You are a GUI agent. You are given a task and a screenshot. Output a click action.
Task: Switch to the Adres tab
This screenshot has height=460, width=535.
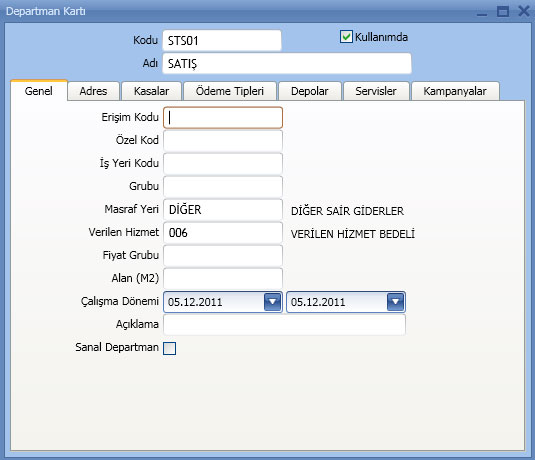pos(93,91)
